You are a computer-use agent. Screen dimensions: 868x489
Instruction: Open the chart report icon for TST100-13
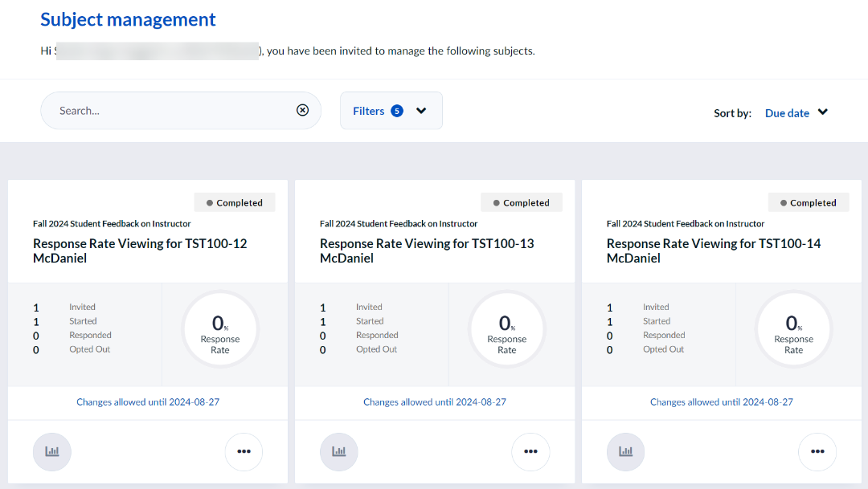point(339,451)
